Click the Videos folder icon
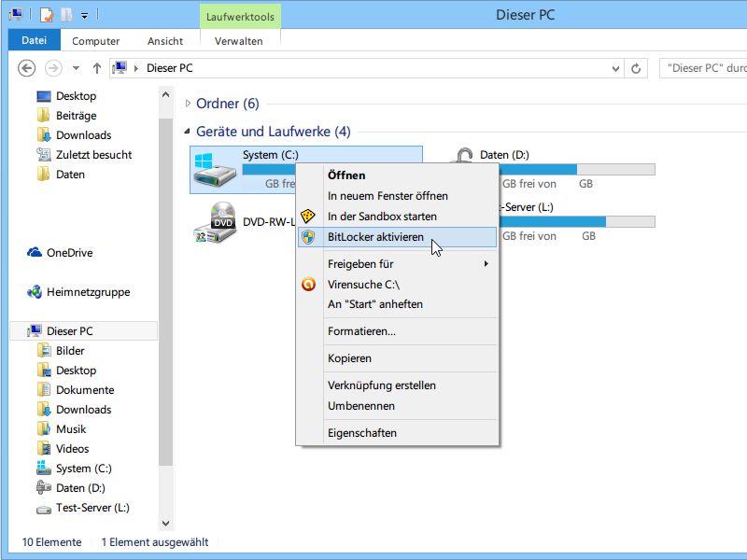Screen dimensions: 747x560 [x=44, y=449]
